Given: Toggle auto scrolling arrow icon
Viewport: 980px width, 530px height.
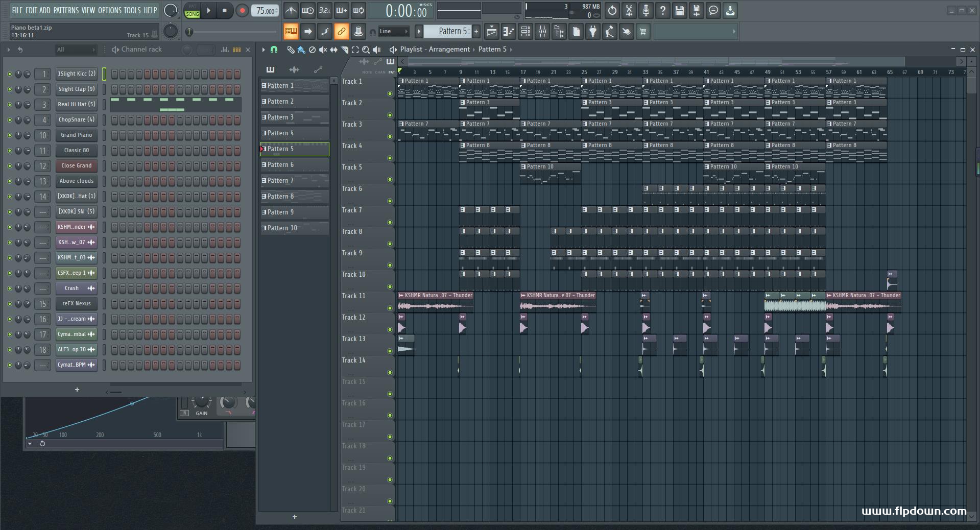Looking at the screenshot, I should (308, 32).
